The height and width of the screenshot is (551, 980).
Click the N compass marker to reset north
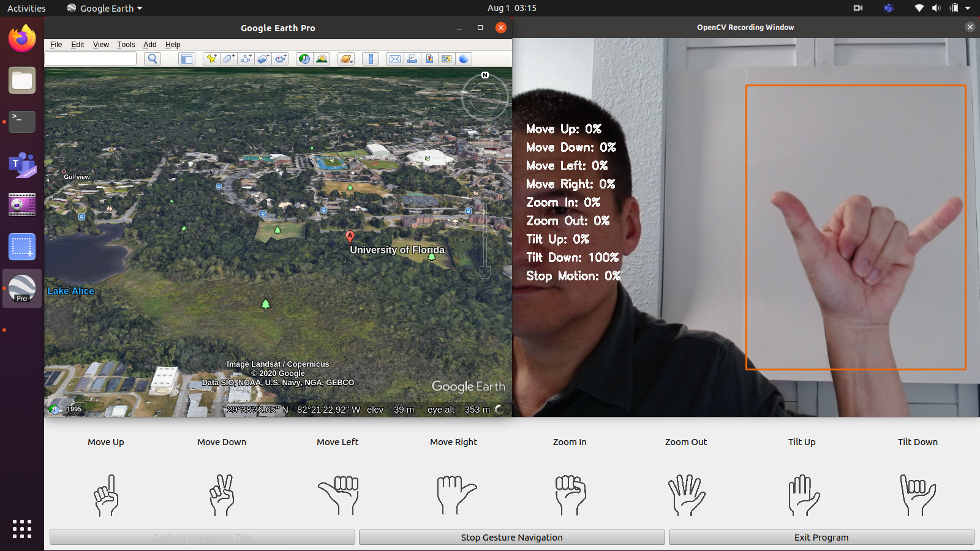click(485, 75)
